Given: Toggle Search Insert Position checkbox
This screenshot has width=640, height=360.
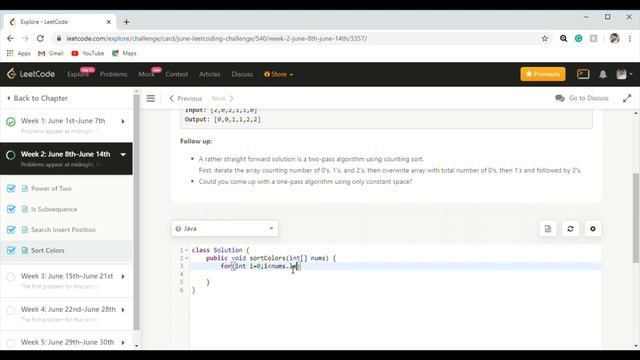Looking at the screenshot, I should click(x=11, y=229).
